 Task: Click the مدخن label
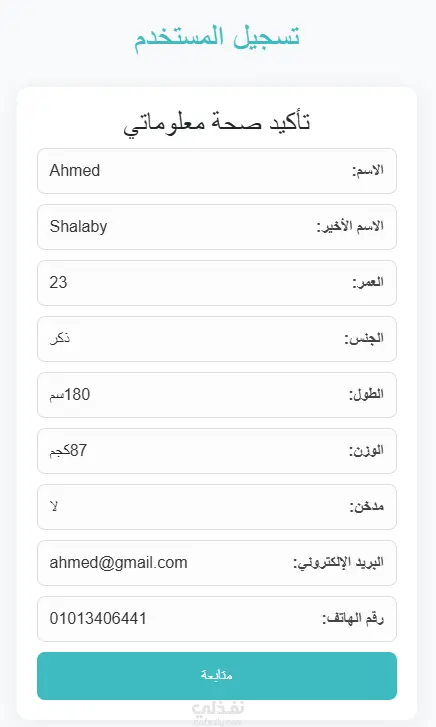367,506
